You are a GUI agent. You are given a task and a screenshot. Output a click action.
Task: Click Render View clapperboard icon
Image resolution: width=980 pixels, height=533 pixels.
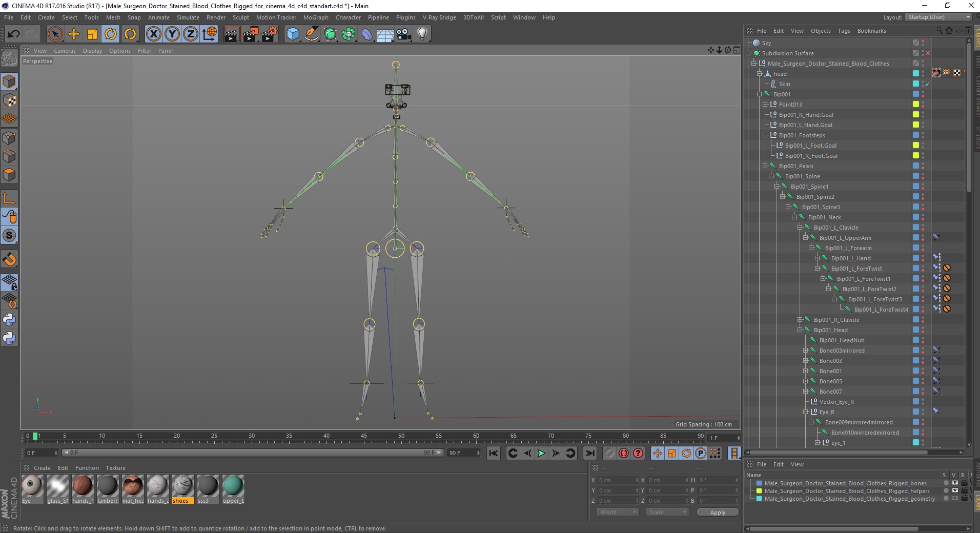232,34
